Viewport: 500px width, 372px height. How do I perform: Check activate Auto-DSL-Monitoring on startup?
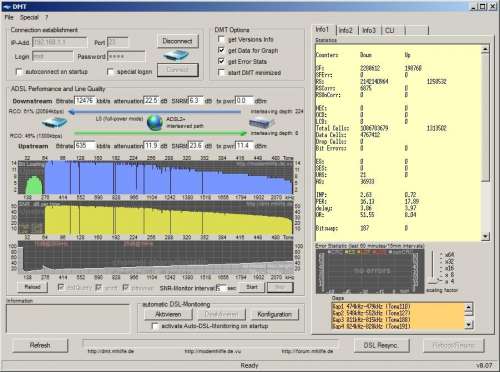point(155,326)
